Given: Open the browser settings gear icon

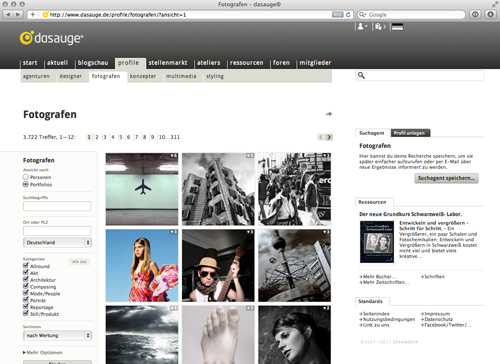Looking at the screenshot, I should click(x=490, y=14).
